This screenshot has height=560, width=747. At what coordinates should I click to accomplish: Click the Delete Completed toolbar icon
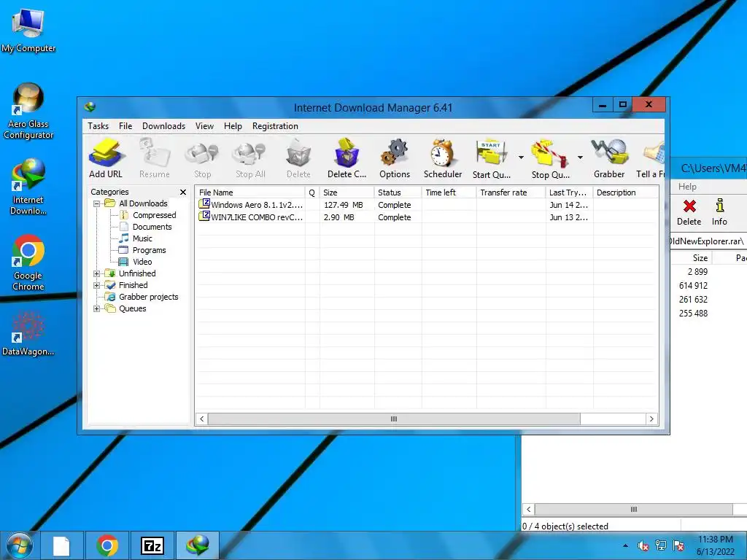(347, 159)
